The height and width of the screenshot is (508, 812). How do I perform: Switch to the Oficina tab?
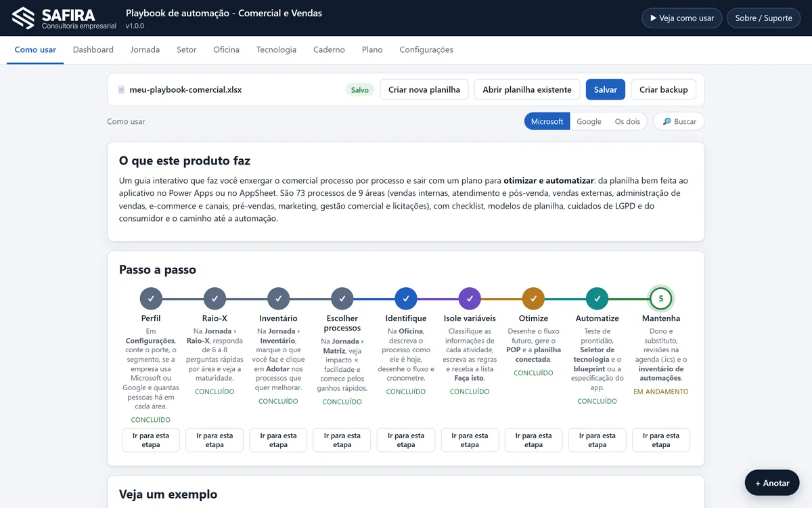(x=227, y=49)
